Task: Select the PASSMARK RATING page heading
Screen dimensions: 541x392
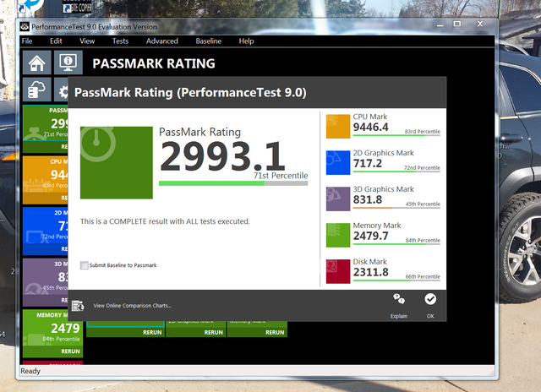Action: coord(154,63)
